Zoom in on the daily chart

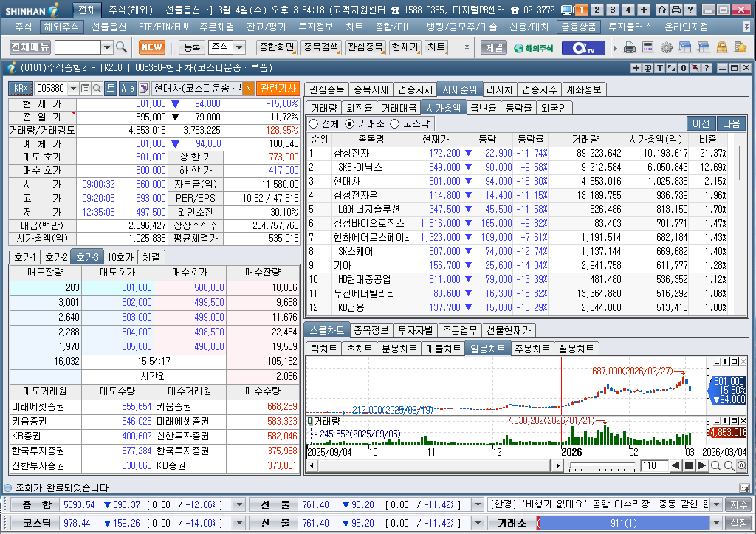[716, 465]
